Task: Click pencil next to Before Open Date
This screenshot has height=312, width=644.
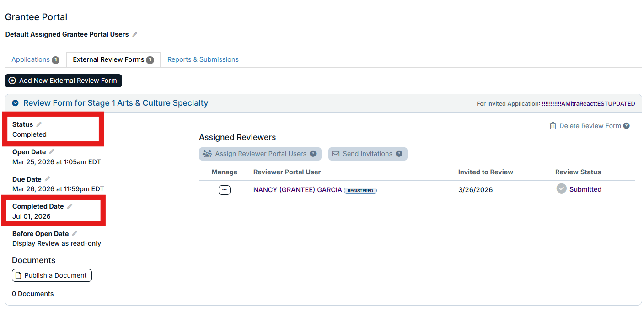Action: 75,234
